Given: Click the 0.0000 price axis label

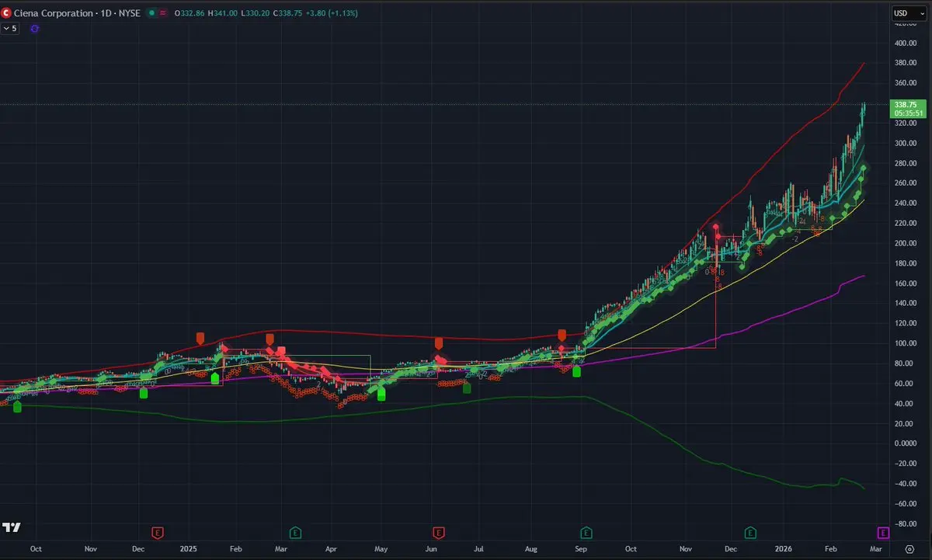Looking at the screenshot, I should pos(904,443).
